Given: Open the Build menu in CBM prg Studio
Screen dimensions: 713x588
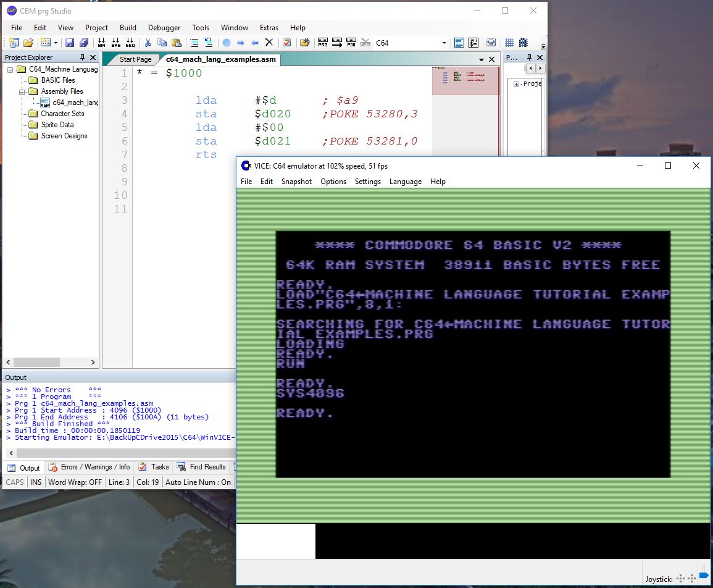Looking at the screenshot, I should coord(128,28).
